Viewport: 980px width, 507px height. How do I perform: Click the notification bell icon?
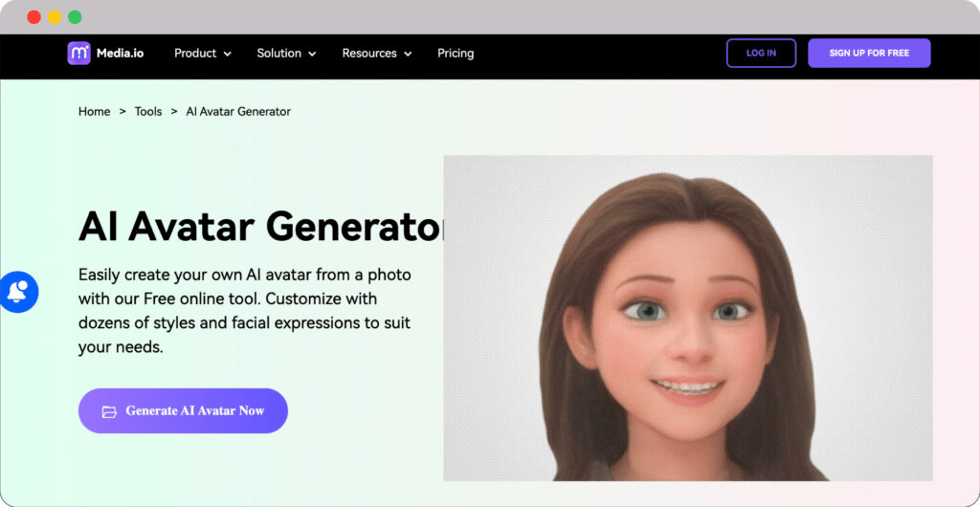[x=17, y=292]
